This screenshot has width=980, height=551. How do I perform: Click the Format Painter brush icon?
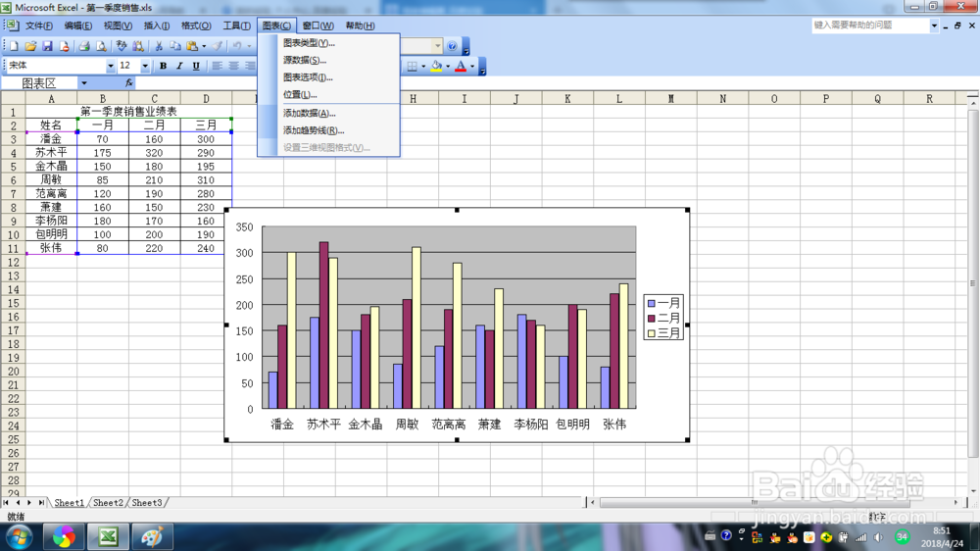click(217, 46)
